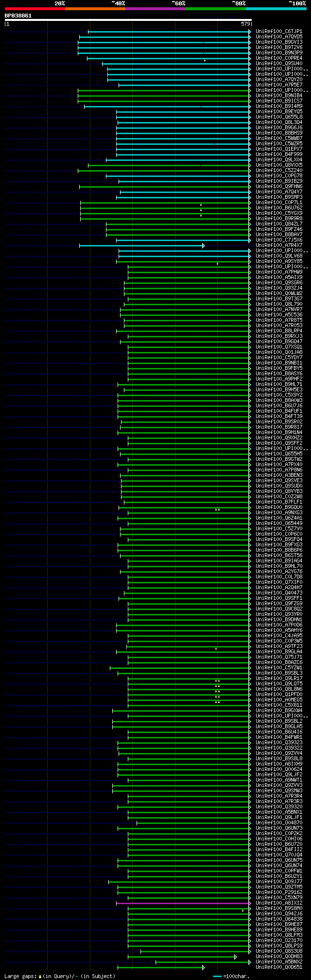Click hit label UniRef100_Q84ZL7

coord(279,224)
